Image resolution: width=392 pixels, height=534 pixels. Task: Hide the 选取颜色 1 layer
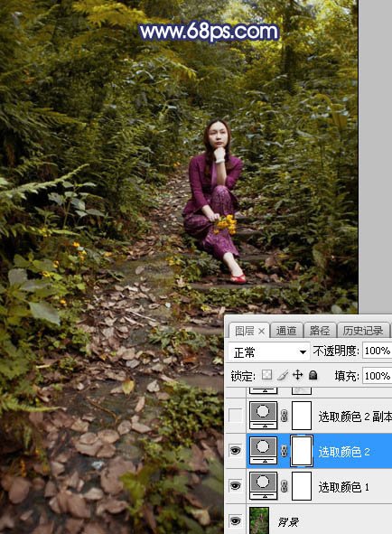pyautogui.click(x=236, y=486)
